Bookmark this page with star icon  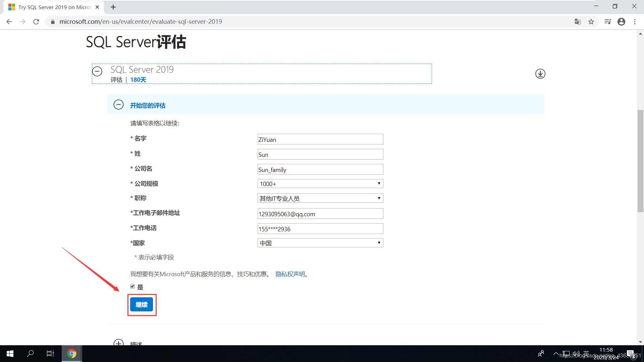pyautogui.click(x=591, y=22)
